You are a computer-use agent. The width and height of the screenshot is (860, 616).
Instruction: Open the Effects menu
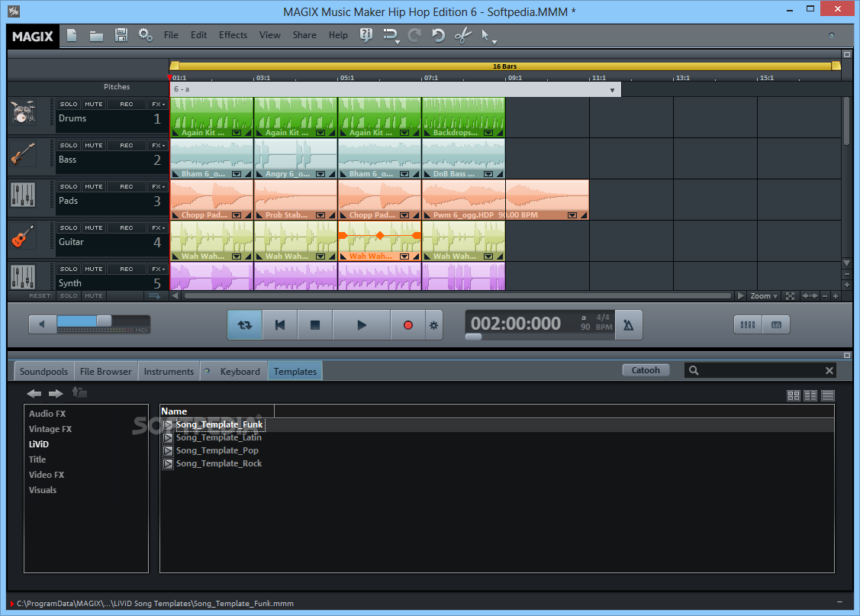pyautogui.click(x=233, y=35)
